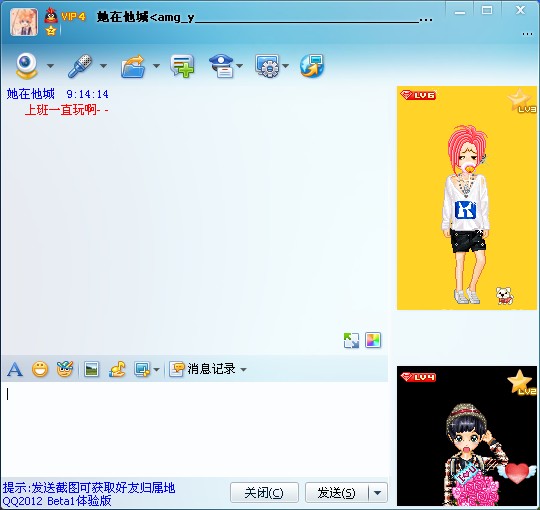The width and height of the screenshot is (540, 510).
Task: Click the ellipsis below window buttons
Action: coord(527,34)
